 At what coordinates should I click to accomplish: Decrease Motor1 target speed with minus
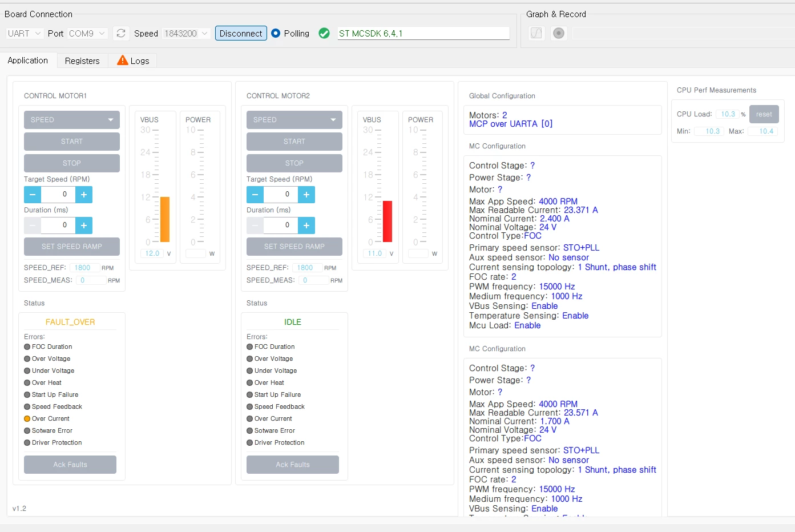pyautogui.click(x=33, y=195)
